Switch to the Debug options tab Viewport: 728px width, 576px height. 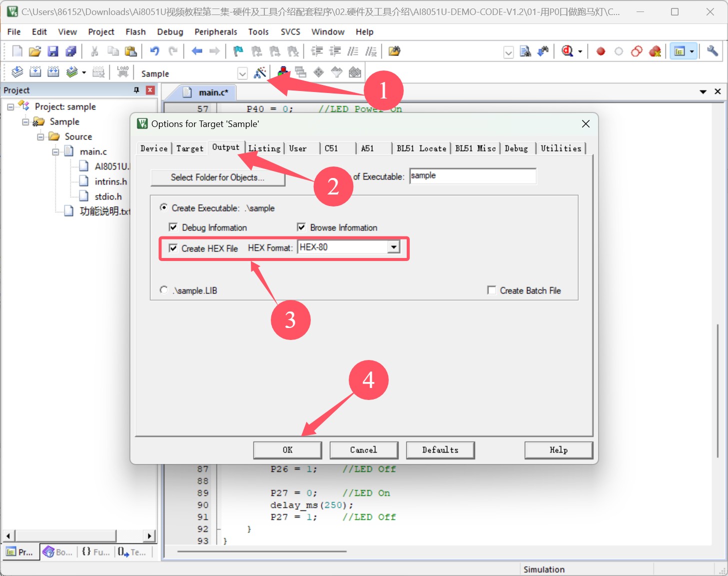tap(516, 148)
